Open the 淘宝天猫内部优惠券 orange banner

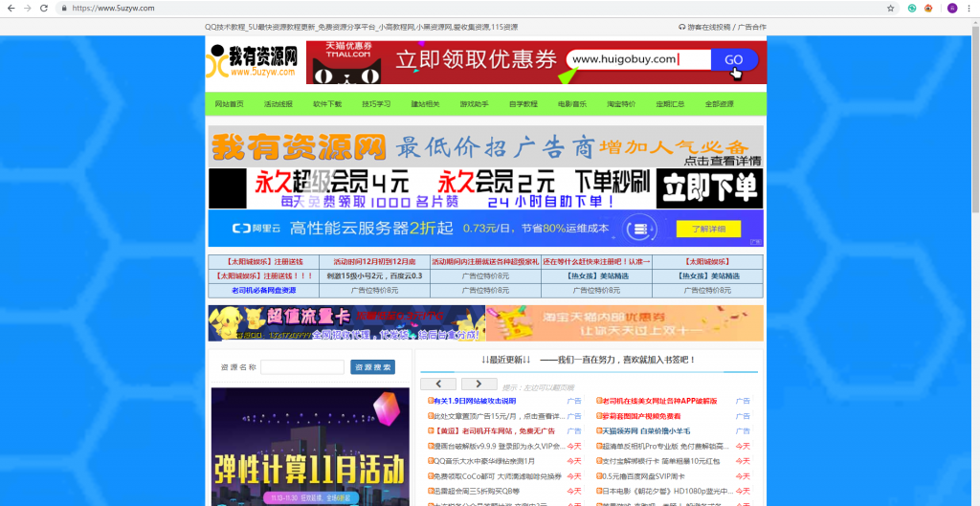tap(625, 323)
